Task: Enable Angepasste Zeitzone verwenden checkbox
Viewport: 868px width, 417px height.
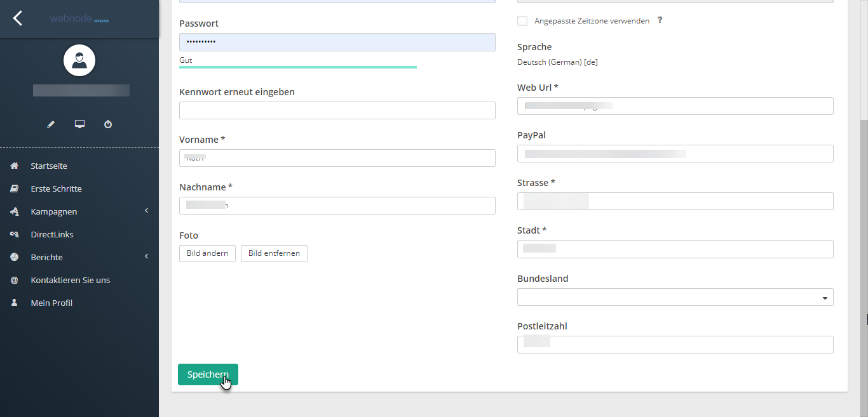Action: pyautogui.click(x=522, y=21)
